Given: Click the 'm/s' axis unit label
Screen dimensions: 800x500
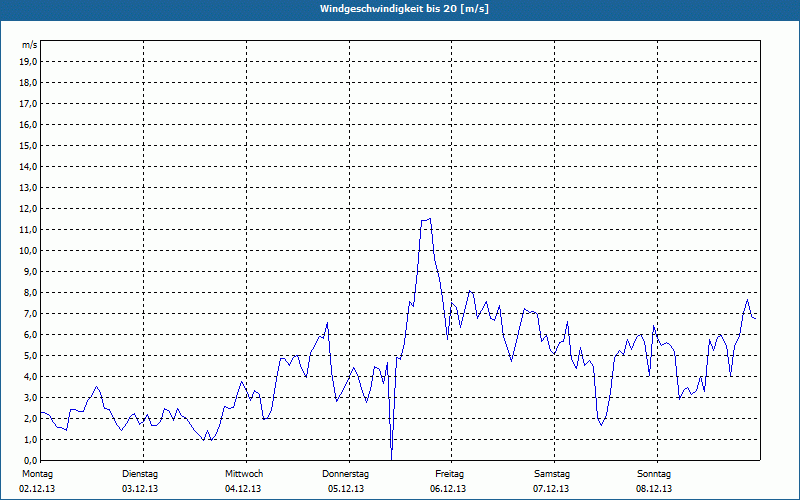Looking at the screenshot, I should (29, 45).
